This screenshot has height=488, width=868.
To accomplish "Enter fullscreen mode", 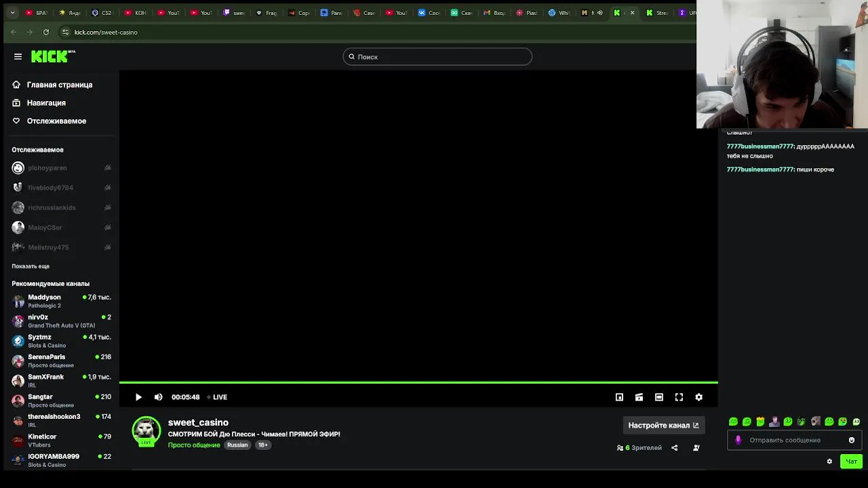I will coord(679,397).
